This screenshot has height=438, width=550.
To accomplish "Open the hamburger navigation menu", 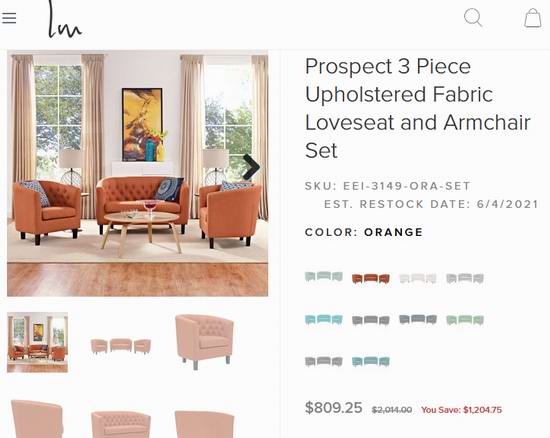I will tap(9, 18).
